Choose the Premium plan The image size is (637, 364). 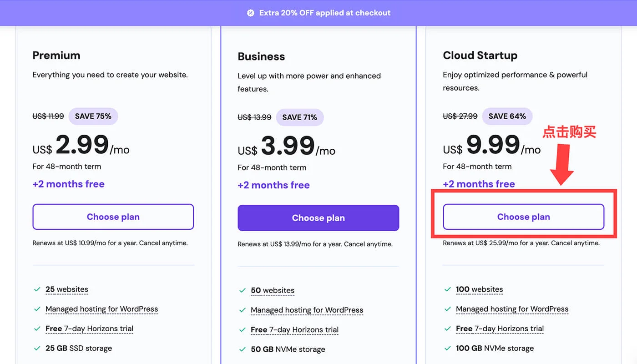(113, 217)
